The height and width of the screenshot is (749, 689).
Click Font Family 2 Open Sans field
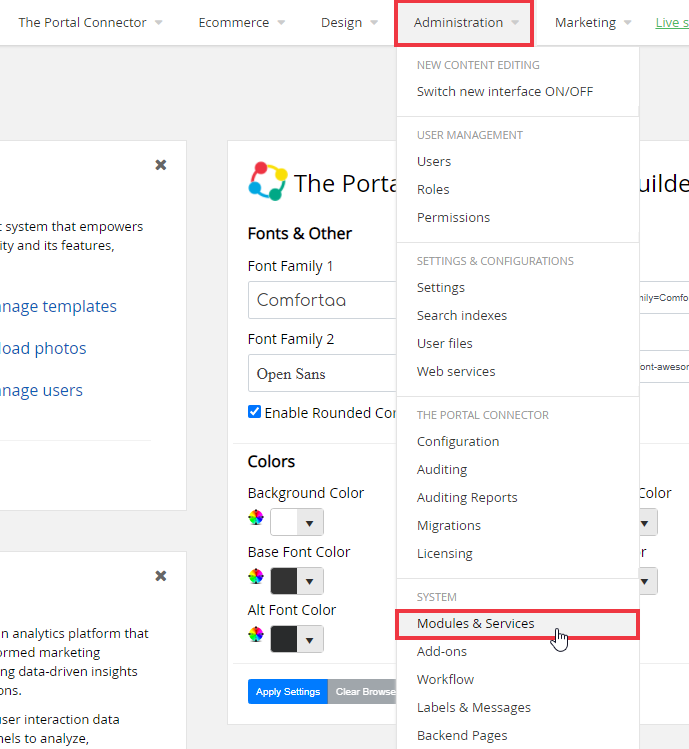tap(322, 373)
